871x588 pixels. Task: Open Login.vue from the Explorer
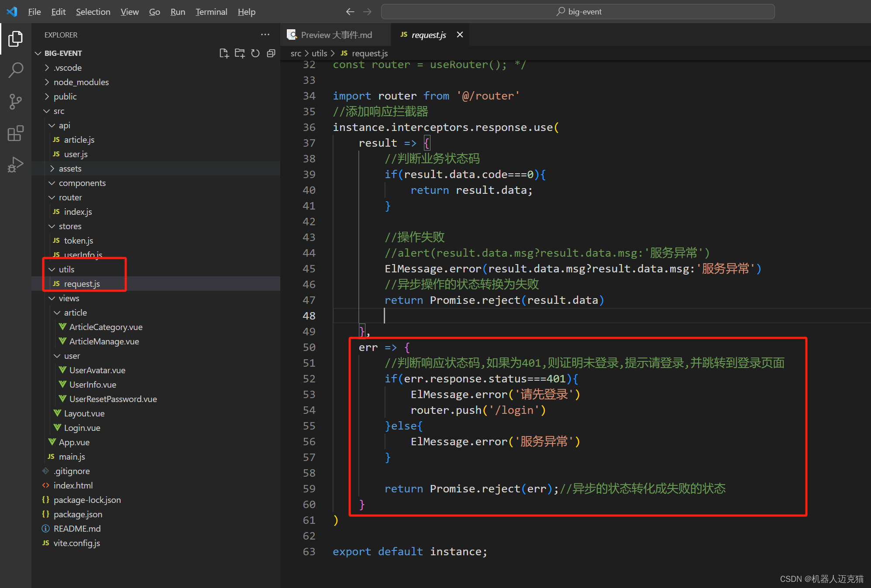[82, 427]
